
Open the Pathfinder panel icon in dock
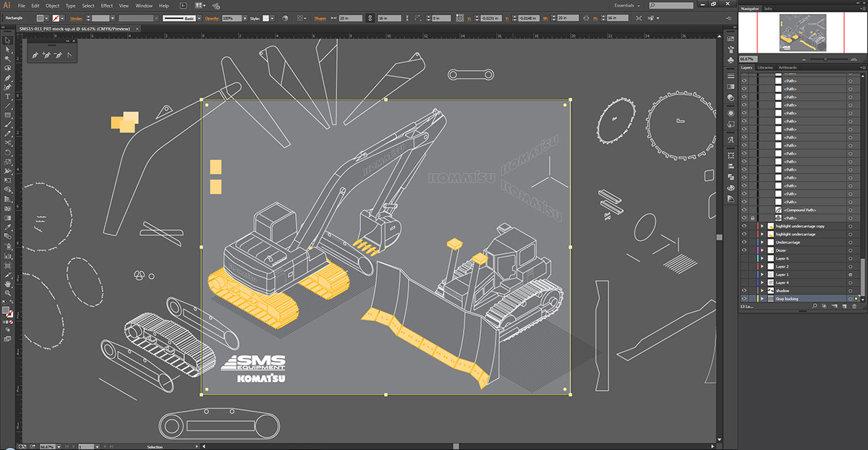click(x=730, y=177)
